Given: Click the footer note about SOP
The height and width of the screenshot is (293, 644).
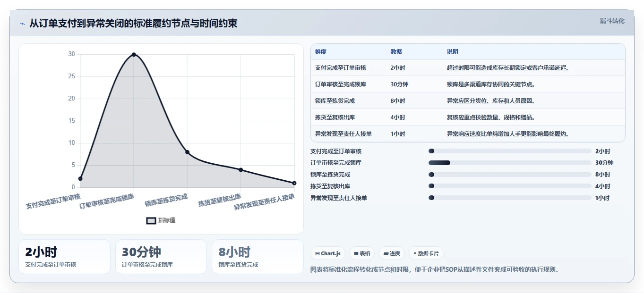Looking at the screenshot, I should (x=435, y=270).
